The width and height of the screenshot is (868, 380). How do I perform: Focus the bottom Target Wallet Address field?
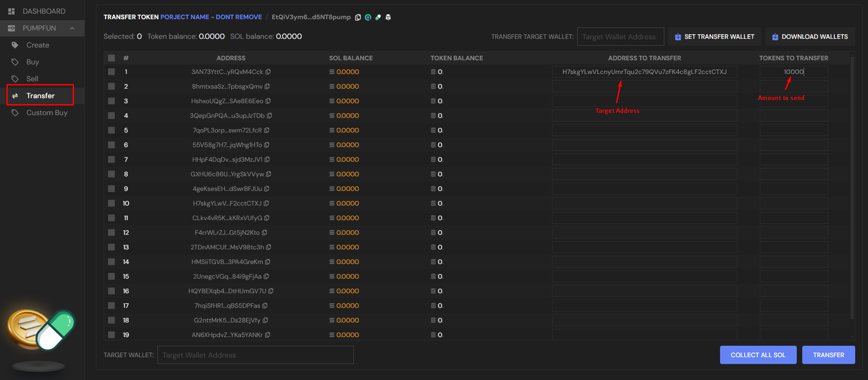(255, 355)
